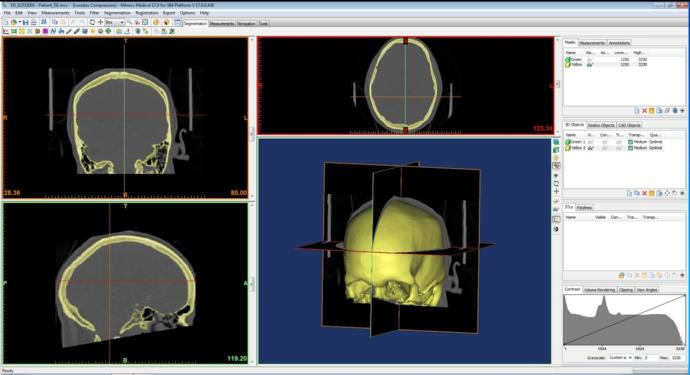
Task: Click the Max grayscale input field
Action: (678, 358)
